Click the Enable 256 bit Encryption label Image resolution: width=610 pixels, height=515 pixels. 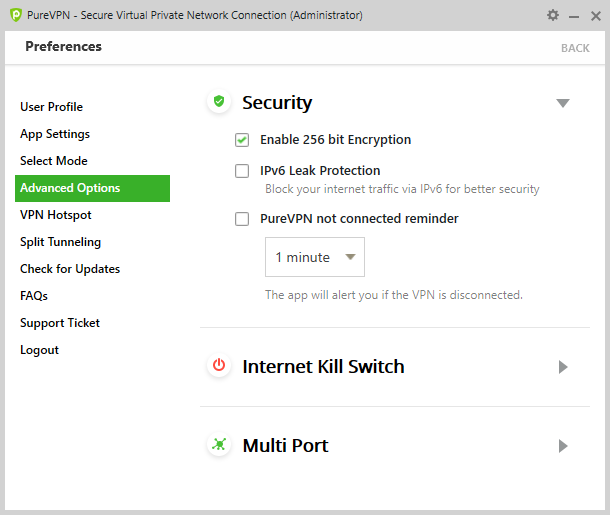coord(335,140)
